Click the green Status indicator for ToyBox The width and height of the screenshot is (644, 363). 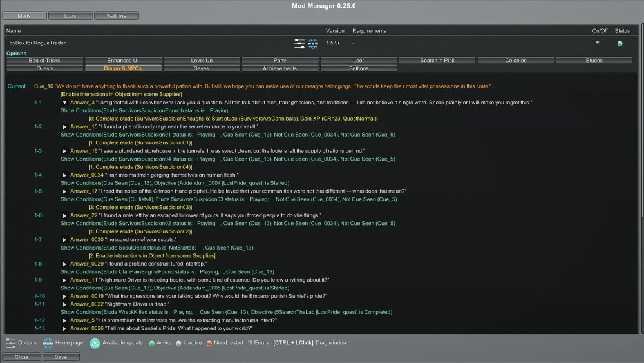point(620,44)
